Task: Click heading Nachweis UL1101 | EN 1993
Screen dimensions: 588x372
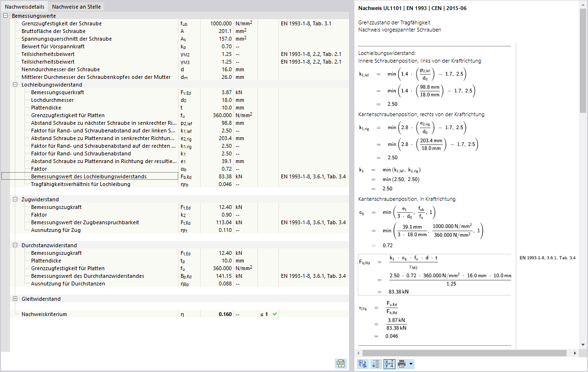Action: [413, 8]
